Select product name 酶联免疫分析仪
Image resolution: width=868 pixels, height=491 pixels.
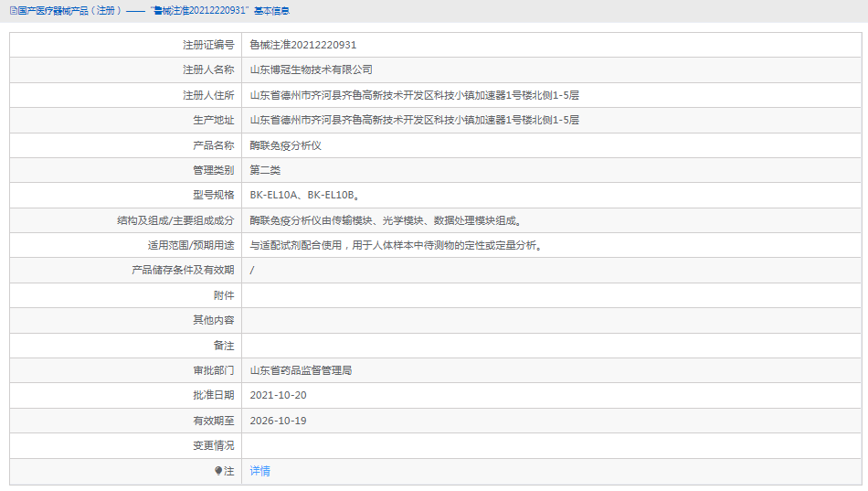[286, 145]
